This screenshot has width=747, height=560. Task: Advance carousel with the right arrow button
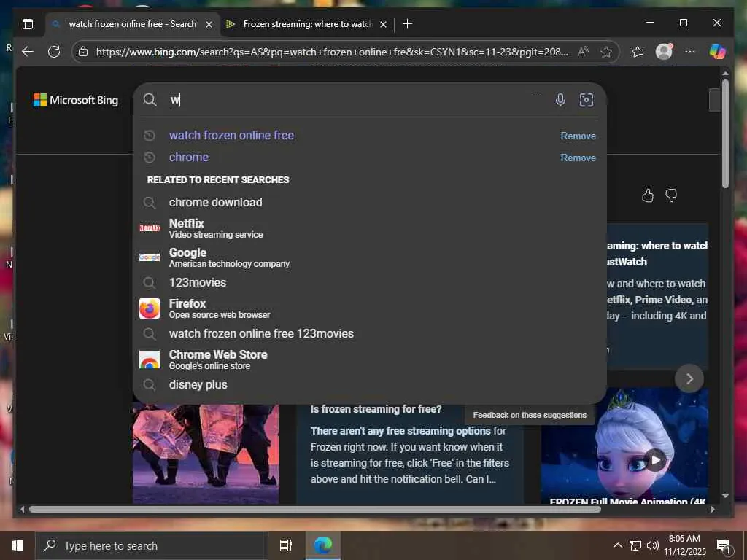689,378
